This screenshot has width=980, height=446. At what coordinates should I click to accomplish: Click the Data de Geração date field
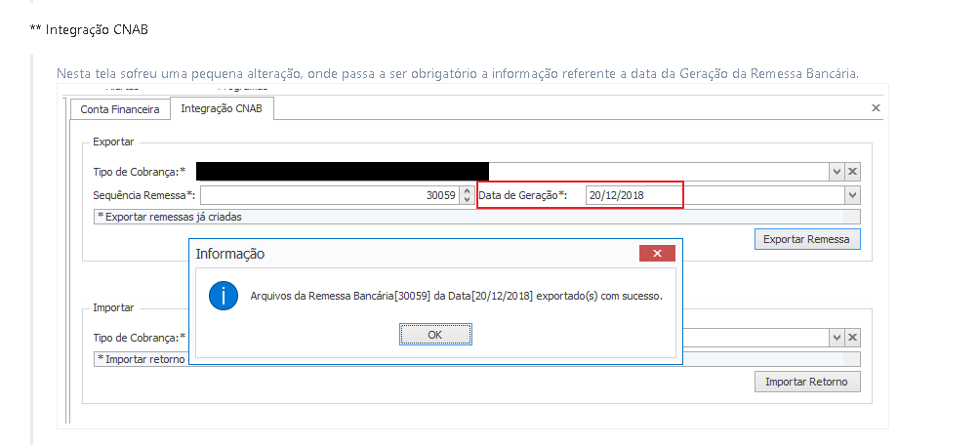click(715, 195)
